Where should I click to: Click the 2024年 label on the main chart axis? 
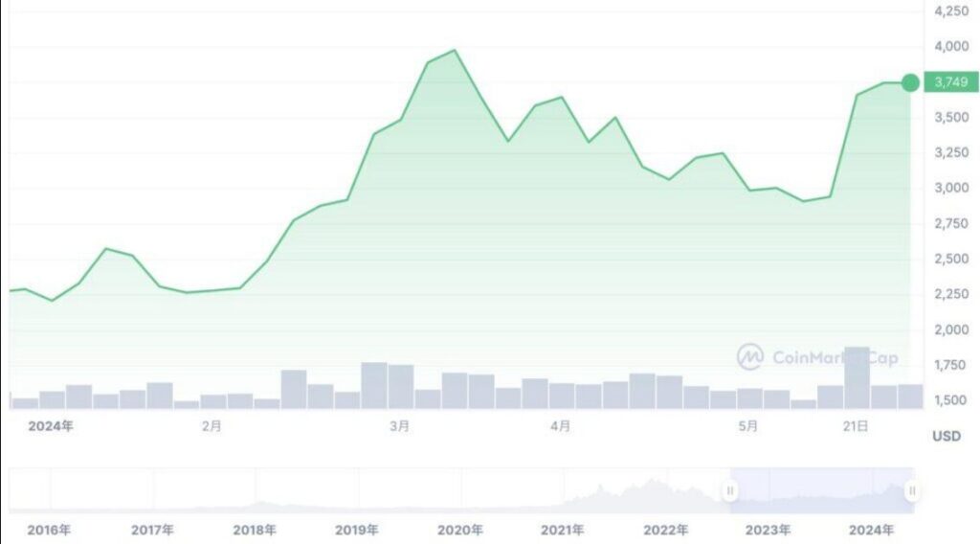point(50,426)
